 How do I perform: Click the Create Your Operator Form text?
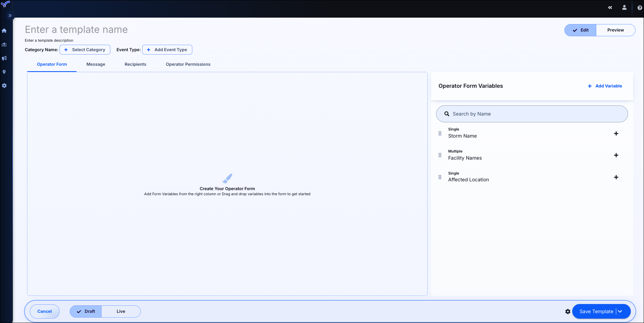point(227,189)
